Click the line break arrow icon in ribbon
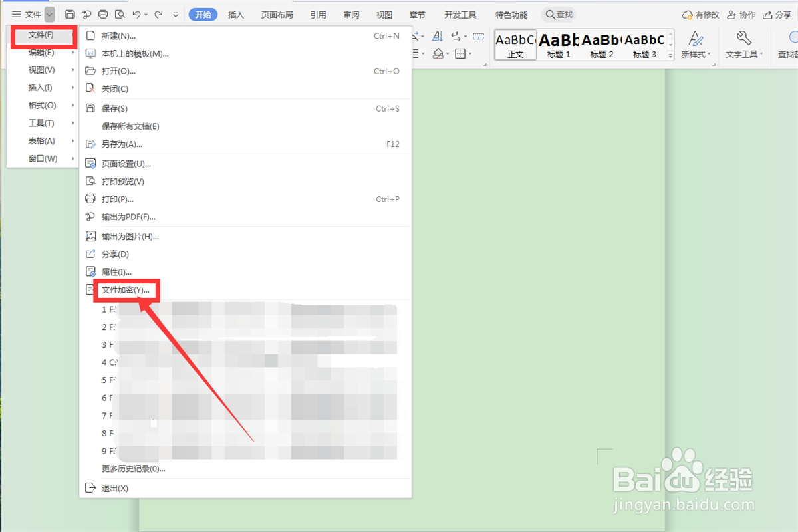 [x=456, y=36]
